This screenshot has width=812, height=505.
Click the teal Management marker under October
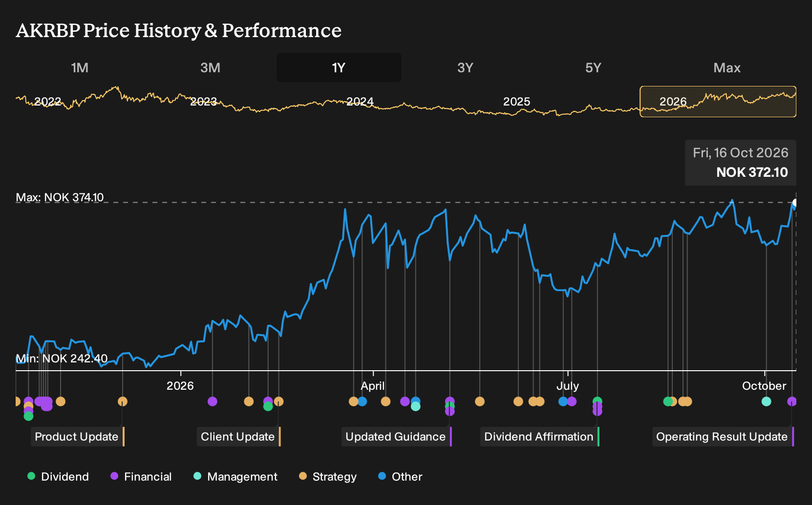(x=766, y=401)
